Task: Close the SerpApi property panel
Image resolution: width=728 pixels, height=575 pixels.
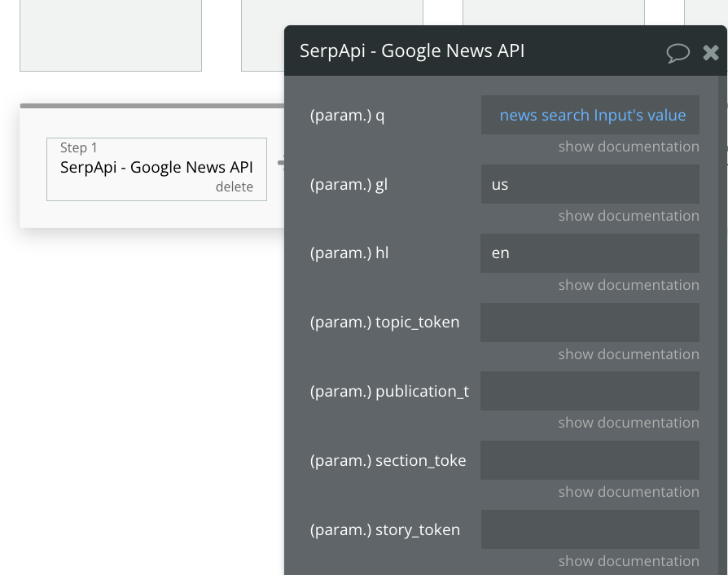Action: (711, 53)
